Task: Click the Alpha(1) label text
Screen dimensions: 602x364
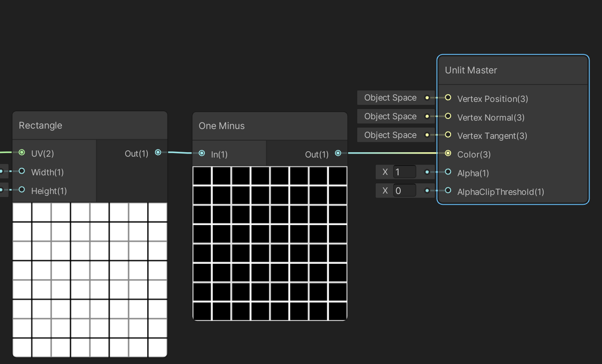Action: click(473, 173)
